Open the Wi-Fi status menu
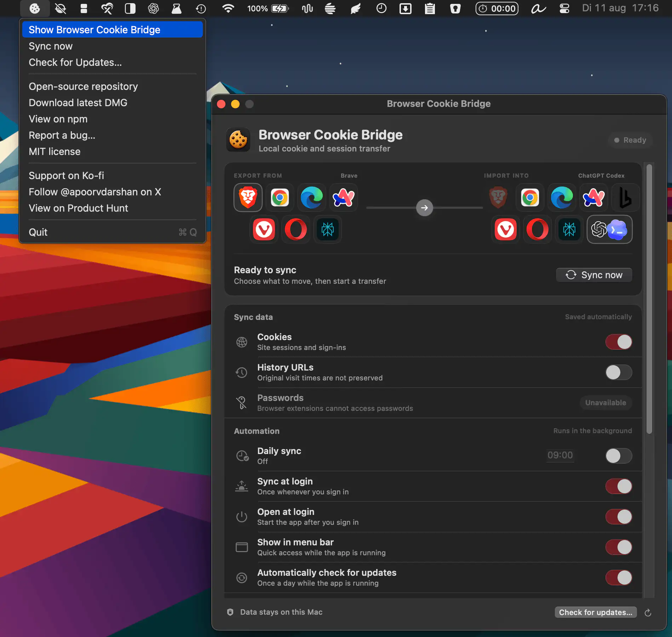 coord(228,8)
